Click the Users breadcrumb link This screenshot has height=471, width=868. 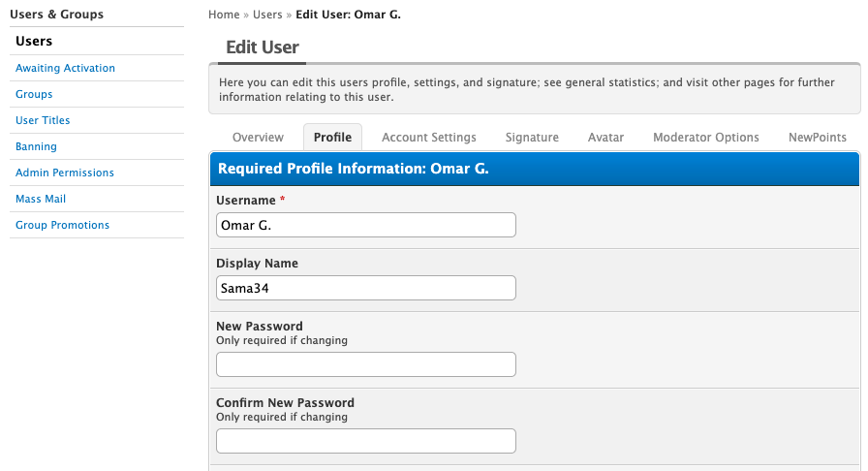(267, 15)
